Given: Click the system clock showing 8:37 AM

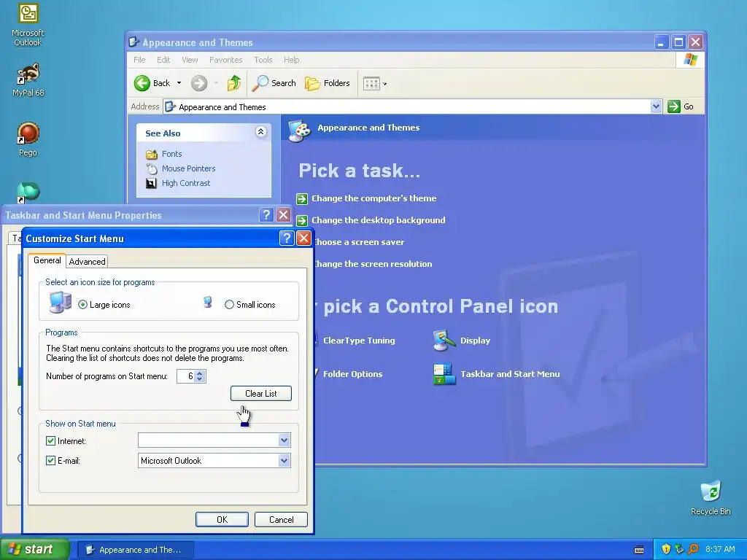Looking at the screenshot, I should click(720, 549).
